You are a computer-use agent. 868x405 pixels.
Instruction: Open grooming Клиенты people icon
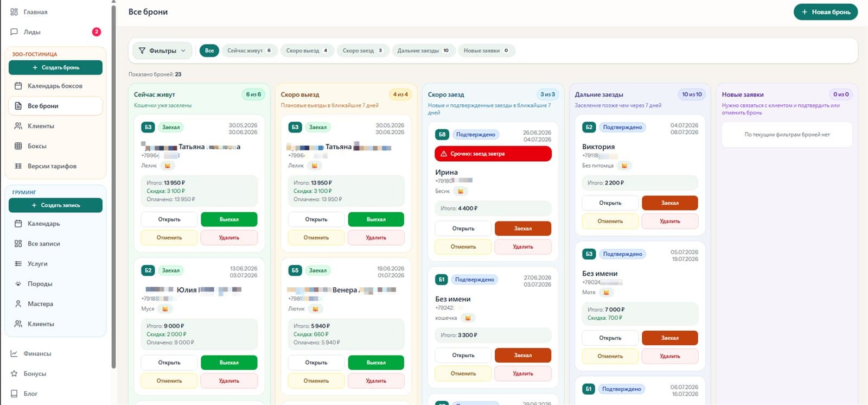[18, 324]
